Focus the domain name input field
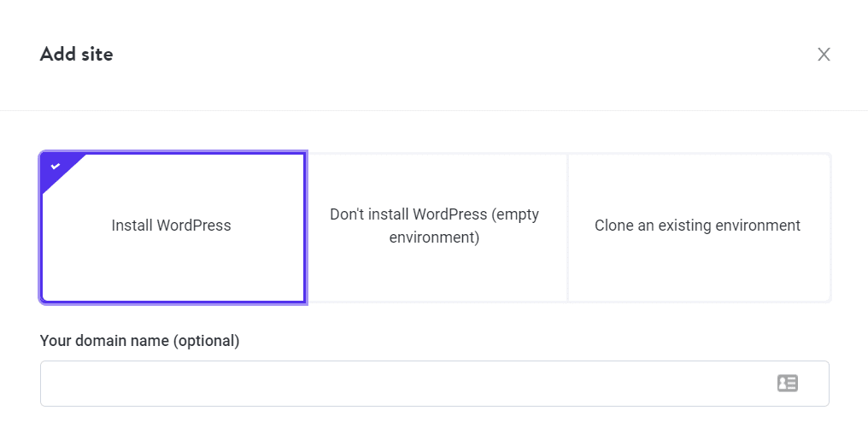 coord(402,384)
